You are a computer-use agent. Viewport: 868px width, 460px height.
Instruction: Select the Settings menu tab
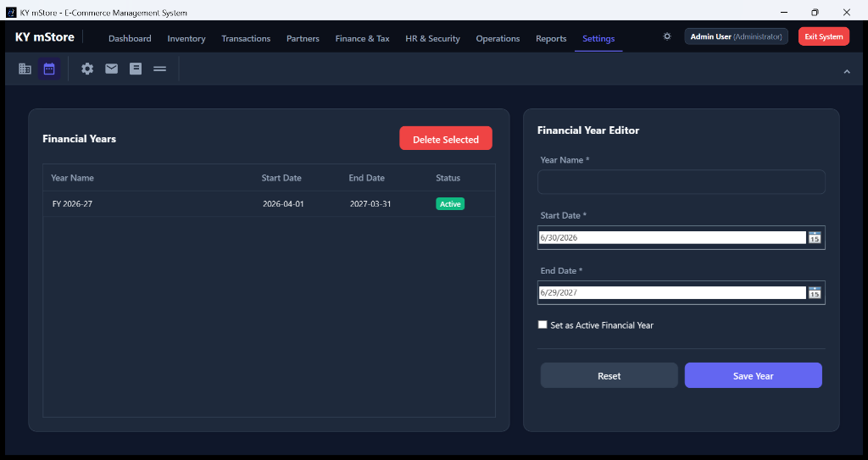point(598,38)
